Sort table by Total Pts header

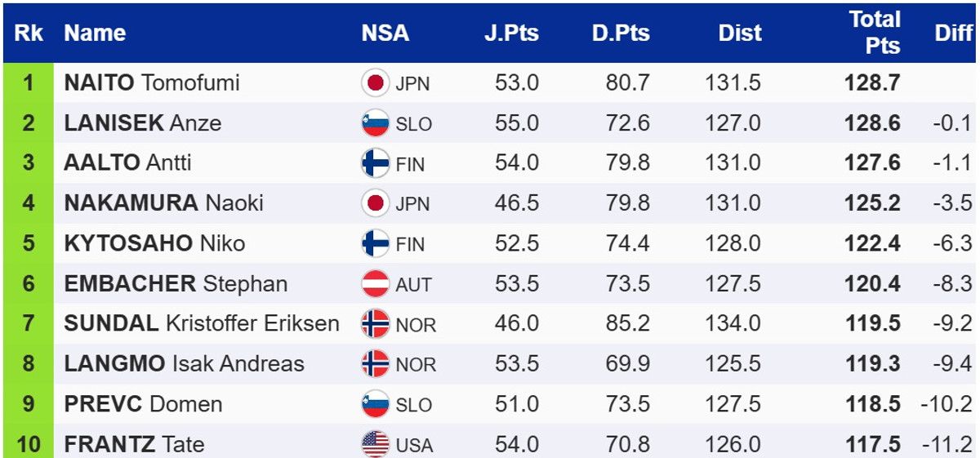coord(875,33)
